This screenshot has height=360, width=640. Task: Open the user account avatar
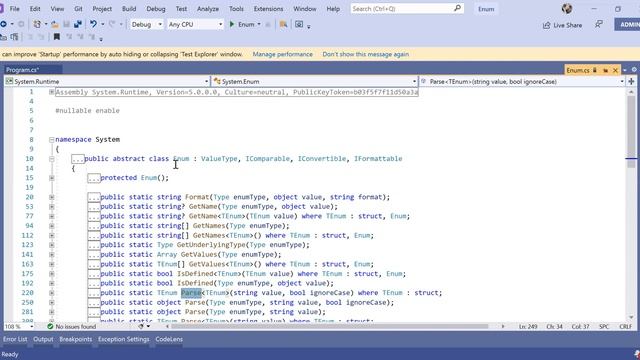coord(567,9)
